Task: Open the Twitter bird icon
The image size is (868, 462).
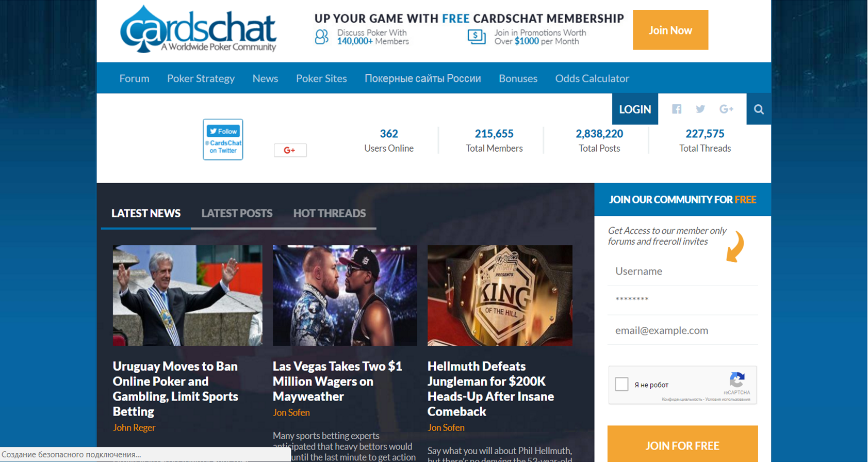Action: click(x=700, y=109)
